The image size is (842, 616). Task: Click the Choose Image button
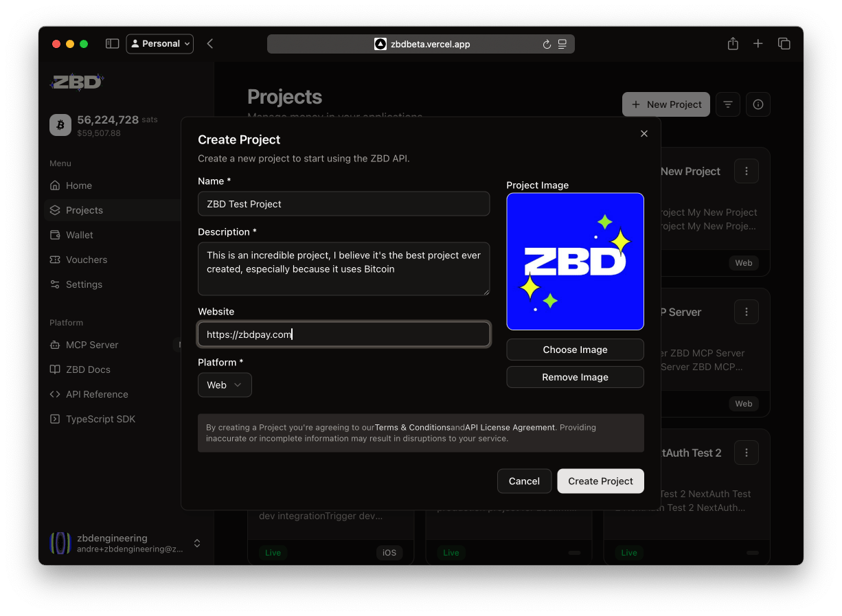(576, 350)
